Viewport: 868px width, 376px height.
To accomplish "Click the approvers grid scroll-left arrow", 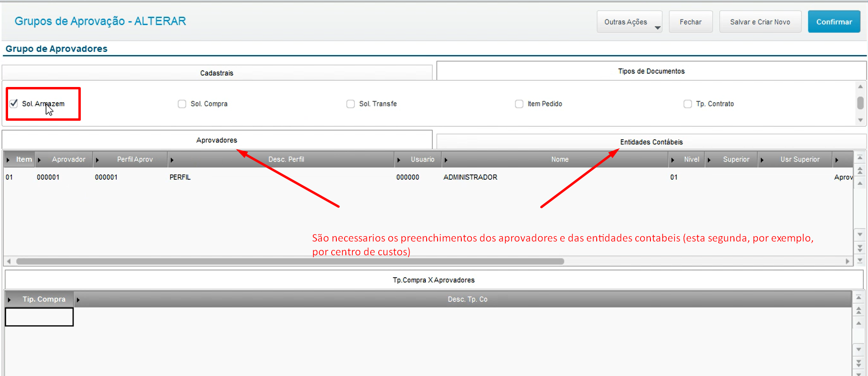I will coord(9,261).
